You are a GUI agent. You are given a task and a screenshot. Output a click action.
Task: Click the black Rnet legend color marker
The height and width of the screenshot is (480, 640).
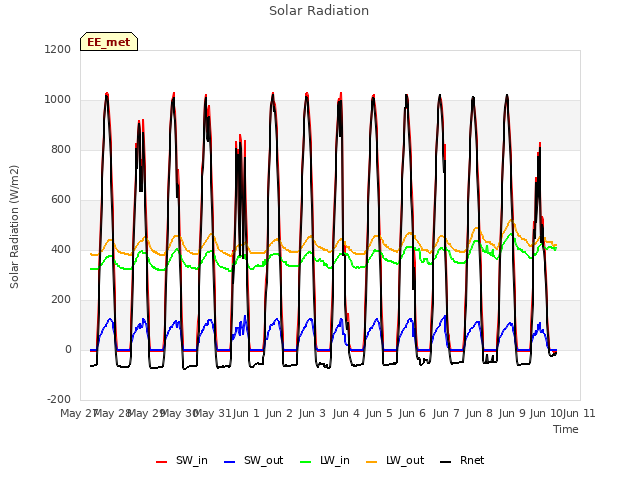(x=446, y=462)
